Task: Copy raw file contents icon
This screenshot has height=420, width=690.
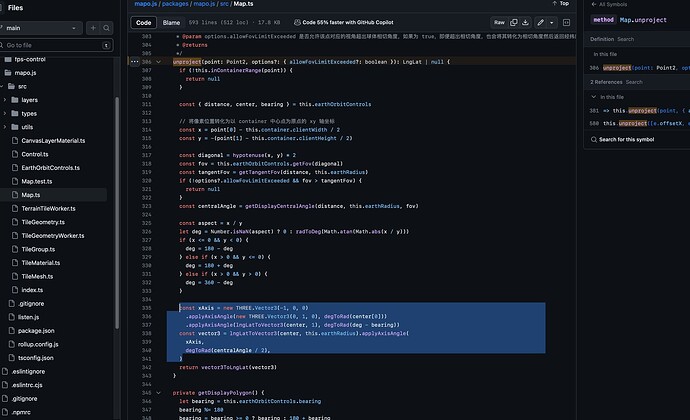Action: click(x=514, y=22)
